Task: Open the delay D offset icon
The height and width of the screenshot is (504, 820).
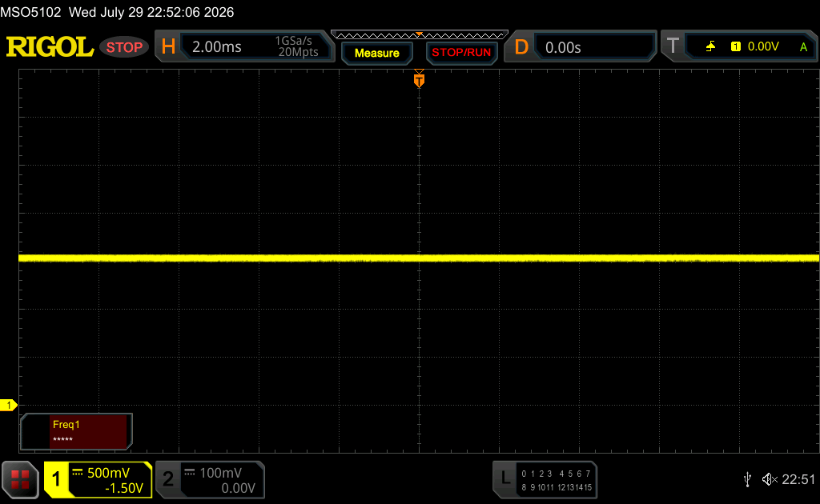Action: pyautogui.click(x=521, y=47)
